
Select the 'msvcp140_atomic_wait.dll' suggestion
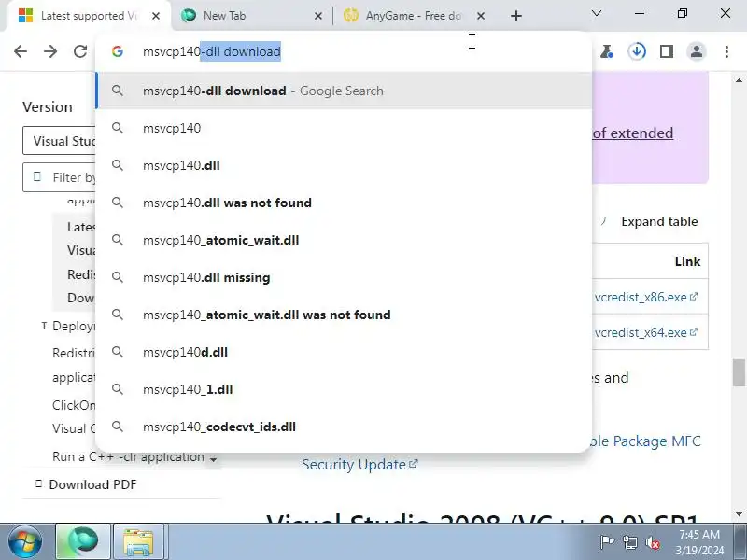(x=344, y=240)
